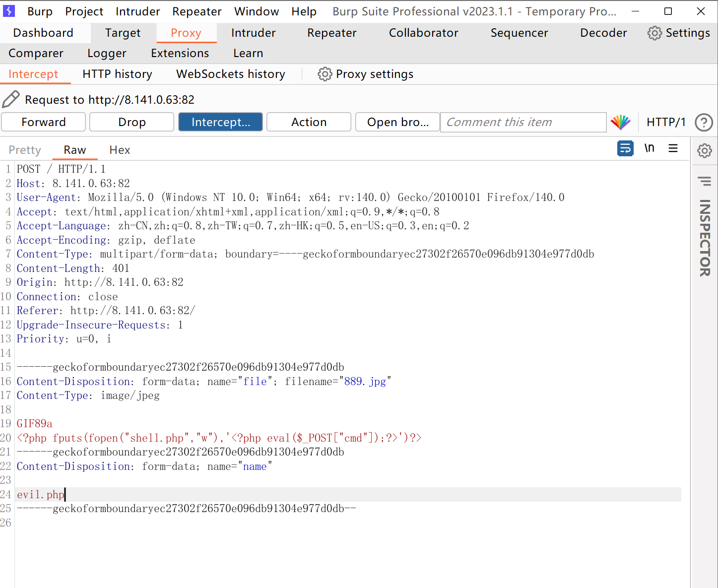Select the Raw editor view
This screenshot has height=588, width=718.
(x=75, y=150)
